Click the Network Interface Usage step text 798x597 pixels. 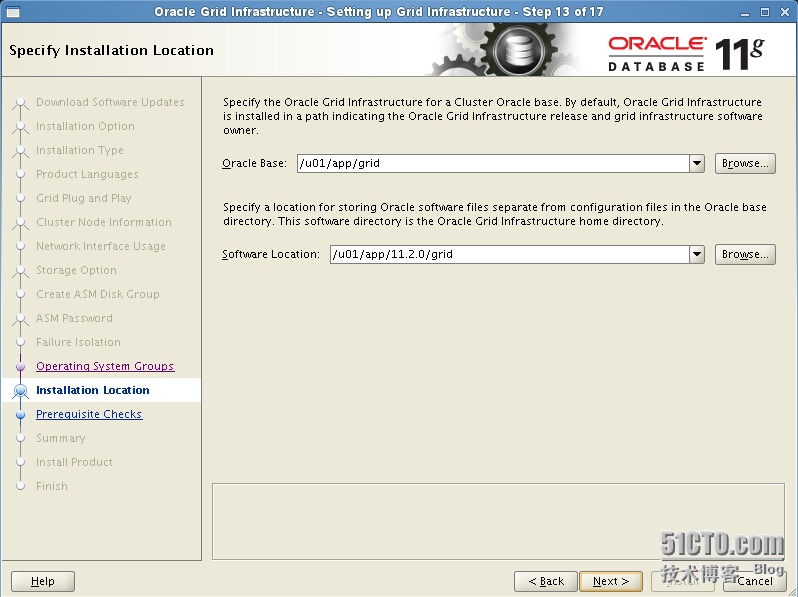coord(101,246)
